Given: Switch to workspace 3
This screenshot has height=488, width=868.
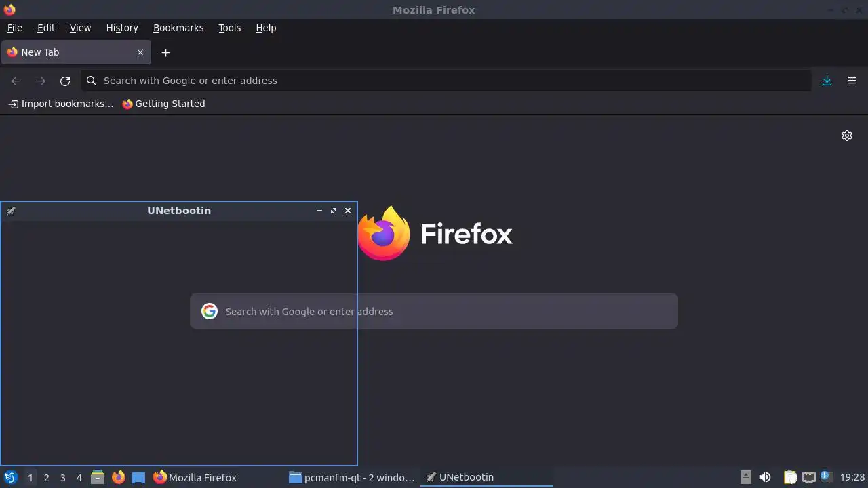Looking at the screenshot, I should pyautogui.click(x=62, y=478).
